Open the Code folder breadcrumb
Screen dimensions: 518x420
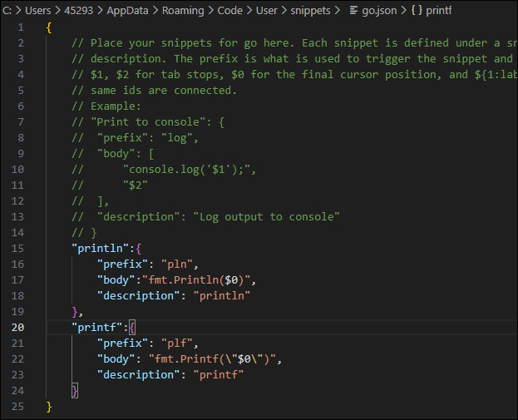(x=229, y=11)
